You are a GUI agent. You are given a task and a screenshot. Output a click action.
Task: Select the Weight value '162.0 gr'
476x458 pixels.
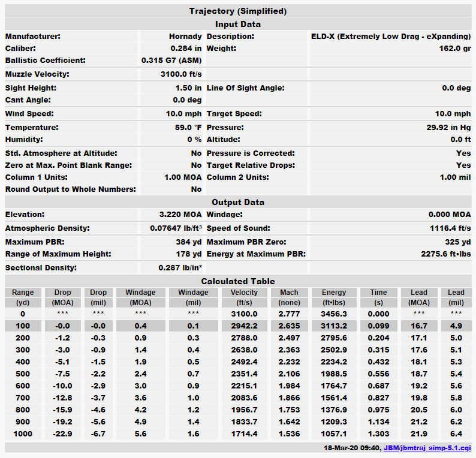tap(455, 49)
